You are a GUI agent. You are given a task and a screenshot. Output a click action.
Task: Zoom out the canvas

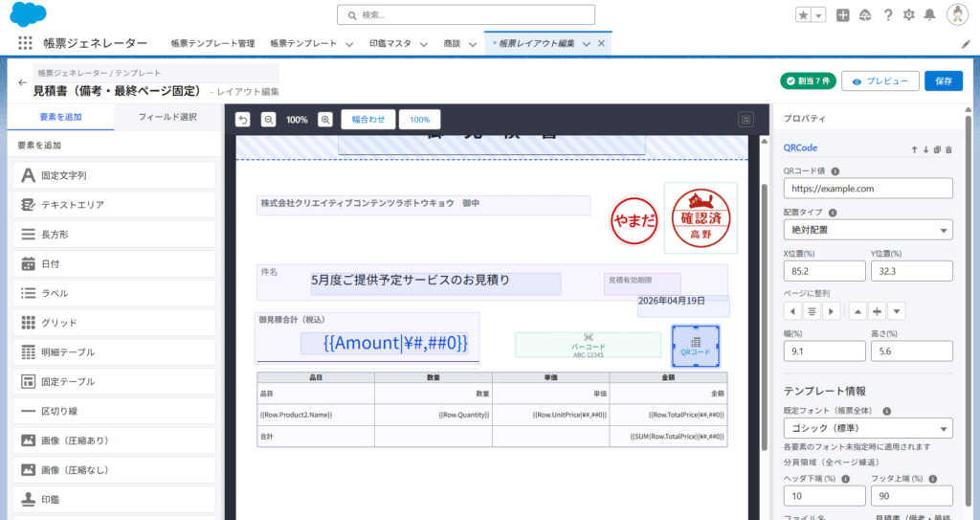(268, 120)
